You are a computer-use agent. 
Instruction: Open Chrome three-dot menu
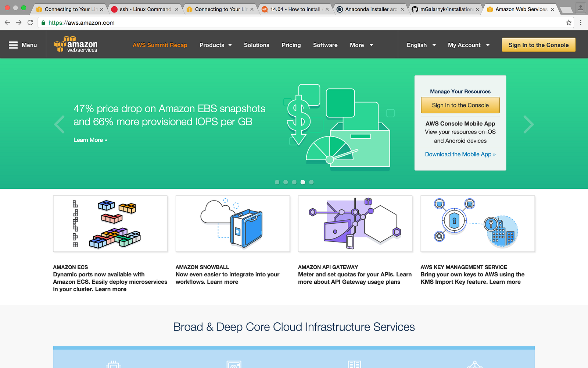(x=581, y=22)
